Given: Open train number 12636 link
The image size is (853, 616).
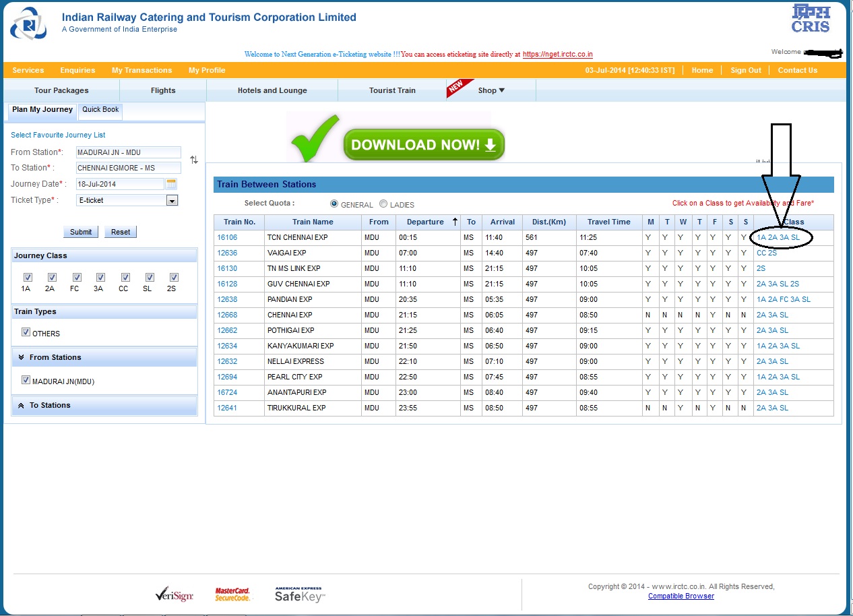Looking at the screenshot, I should point(227,253).
